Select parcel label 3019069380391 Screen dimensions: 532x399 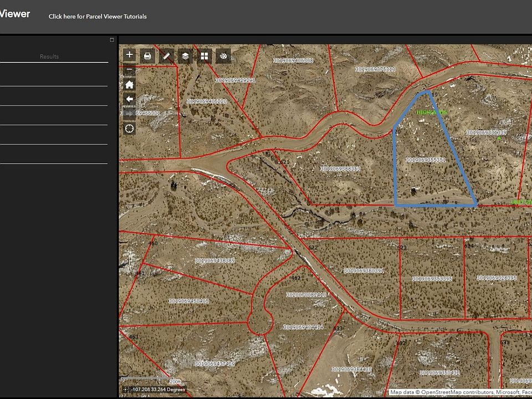click(x=364, y=271)
